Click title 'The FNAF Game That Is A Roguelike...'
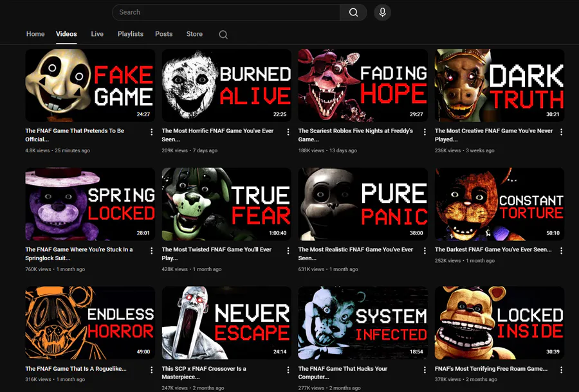The width and height of the screenshot is (579, 392). [x=76, y=369]
